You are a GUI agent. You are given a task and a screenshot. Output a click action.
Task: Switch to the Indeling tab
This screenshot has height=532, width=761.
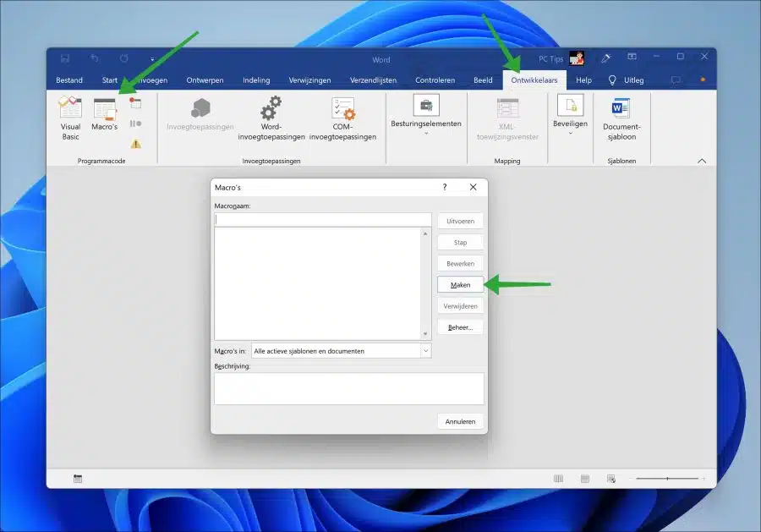pos(256,80)
